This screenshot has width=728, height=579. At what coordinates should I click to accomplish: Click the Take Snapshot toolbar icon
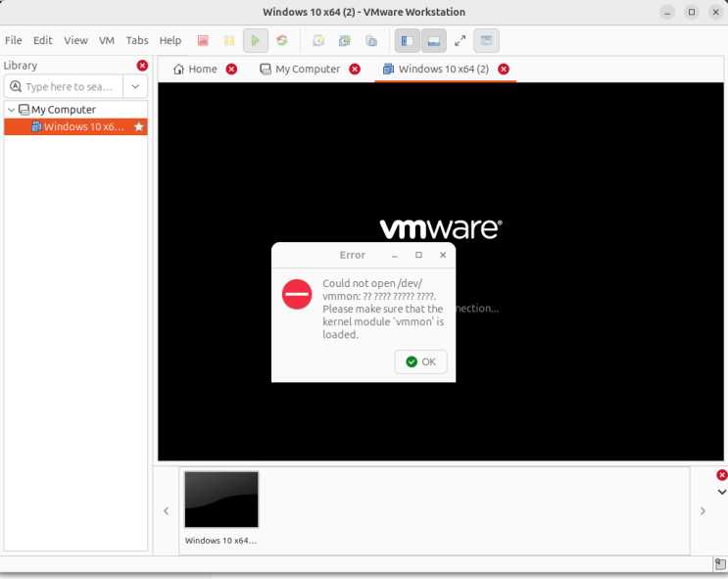pyautogui.click(x=318, y=41)
